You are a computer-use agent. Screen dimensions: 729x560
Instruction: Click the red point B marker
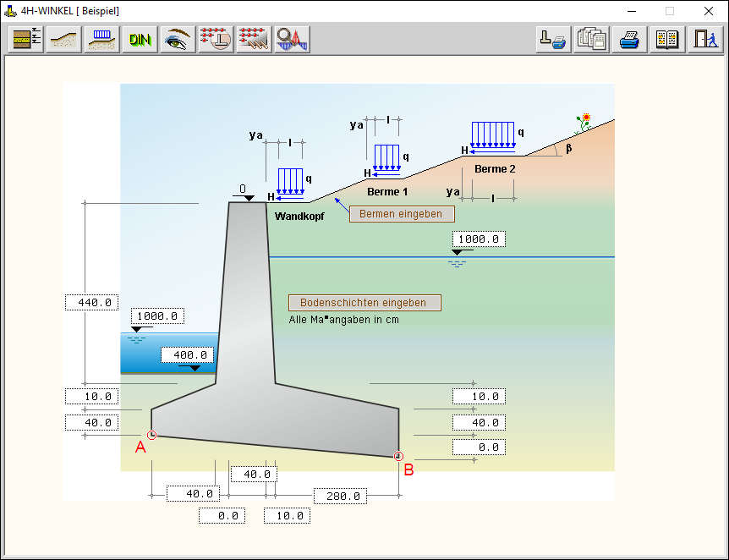[x=399, y=457]
